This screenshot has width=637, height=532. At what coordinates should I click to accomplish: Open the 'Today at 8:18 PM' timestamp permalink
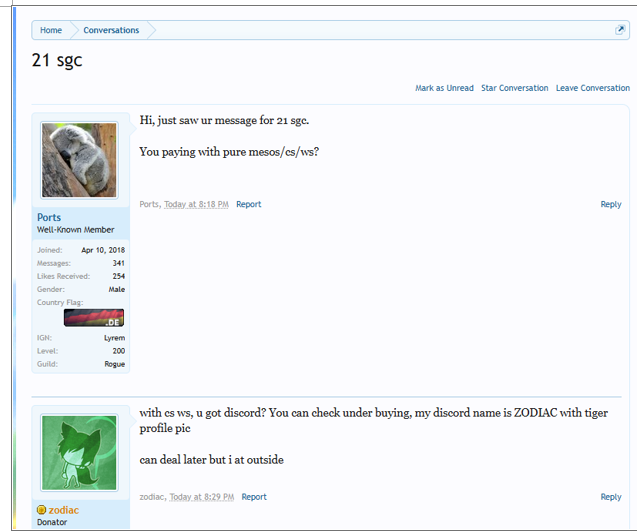[197, 204]
